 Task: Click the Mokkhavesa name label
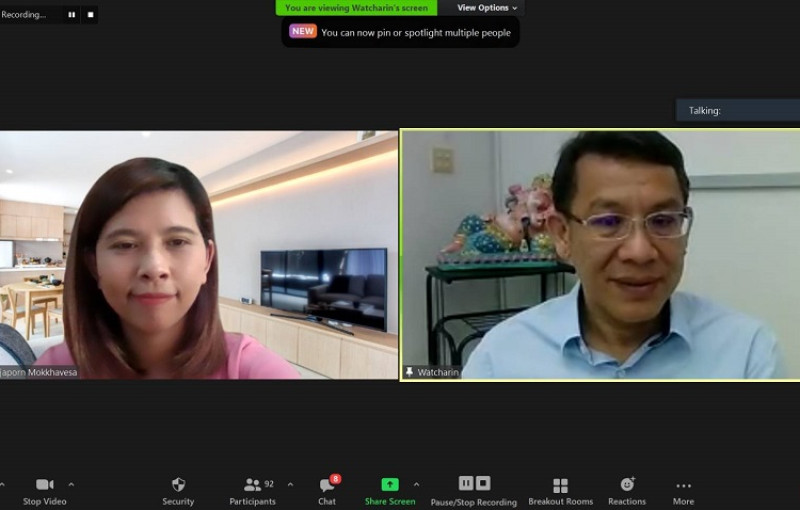click(x=39, y=372)
